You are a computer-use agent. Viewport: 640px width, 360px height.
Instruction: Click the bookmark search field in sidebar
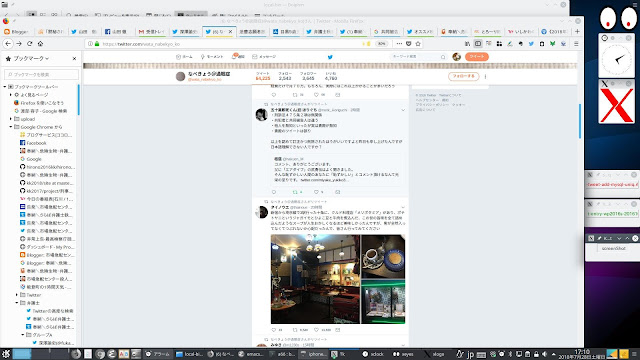[41, 74]
